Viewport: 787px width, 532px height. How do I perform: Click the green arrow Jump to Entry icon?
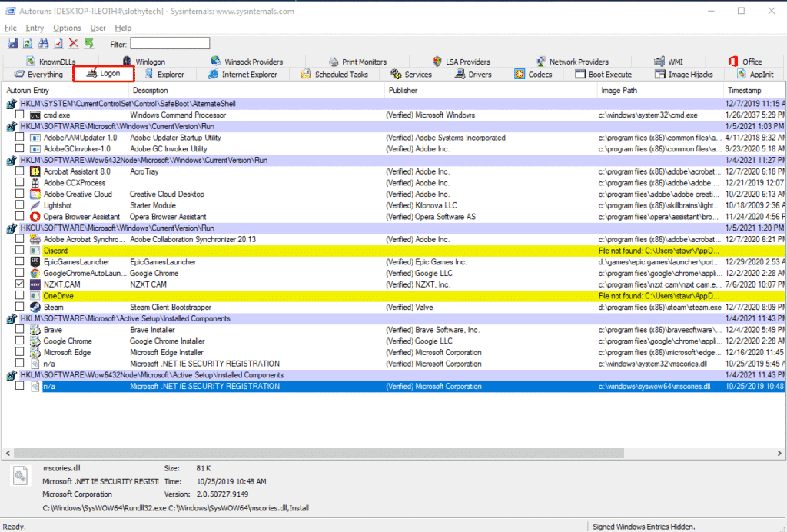point(89,44)
